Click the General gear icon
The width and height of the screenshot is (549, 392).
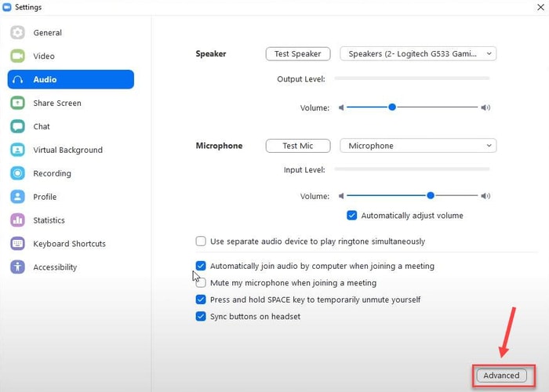[17, 33]
